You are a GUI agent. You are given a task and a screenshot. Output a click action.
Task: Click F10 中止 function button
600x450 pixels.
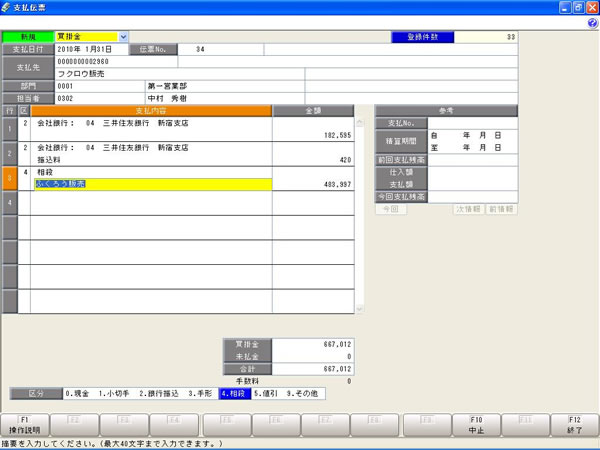pyautogui.click(x=476, y=425)
